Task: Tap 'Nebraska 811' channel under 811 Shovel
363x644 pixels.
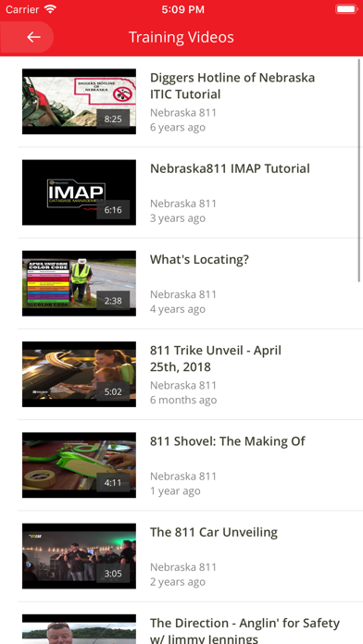Action: [x=183, y=476]
